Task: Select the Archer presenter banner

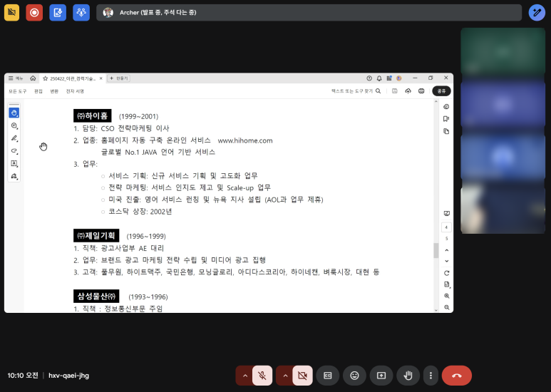Action: tap(309, 13)
